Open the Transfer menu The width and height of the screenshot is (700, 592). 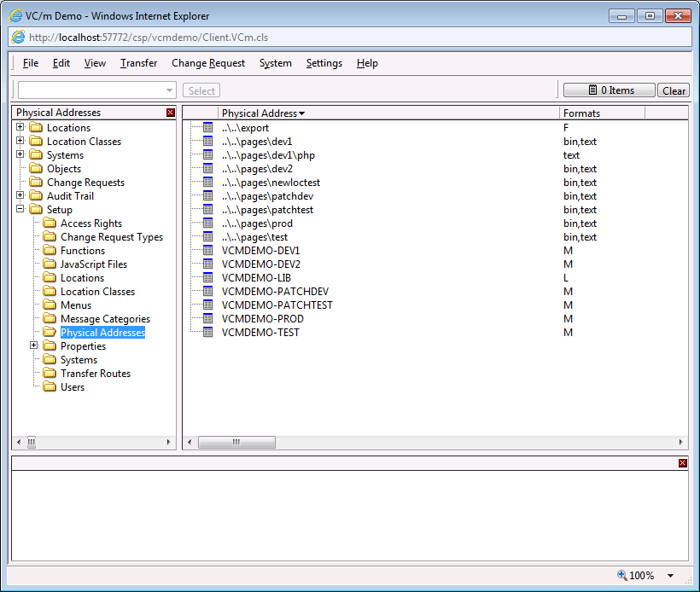point(138,63)
